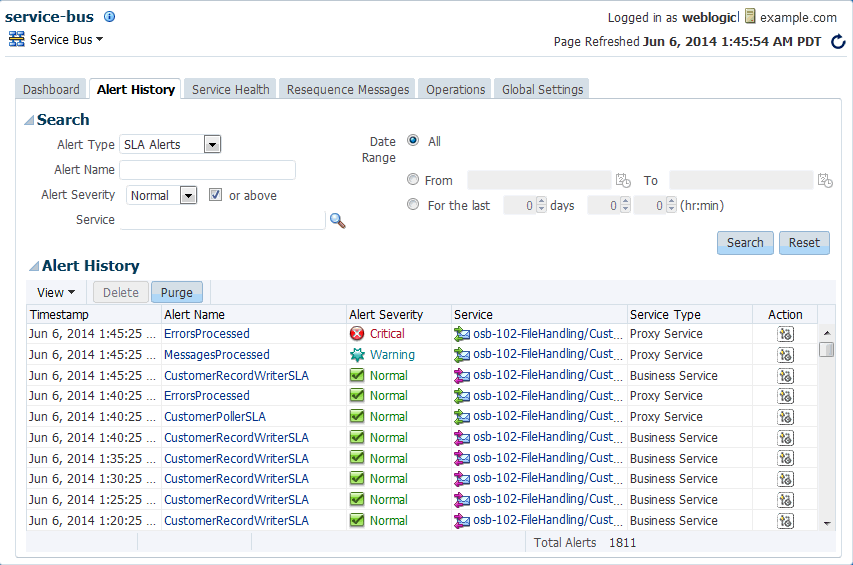Click into the Alert Name input field
The height and width of the screenshot is (565, 853).
(x=208, y=170)
